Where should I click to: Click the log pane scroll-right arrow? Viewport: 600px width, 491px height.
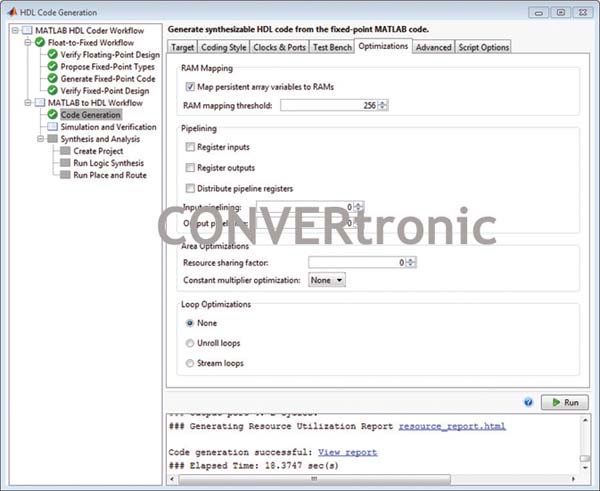pyautogui.click(x=573, y=479)
